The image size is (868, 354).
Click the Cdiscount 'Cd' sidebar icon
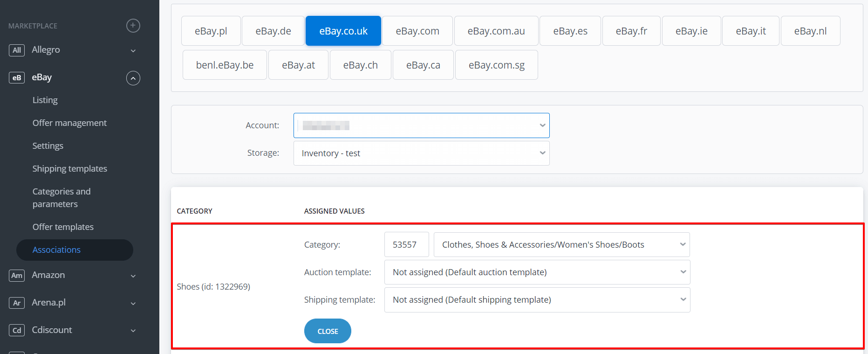point(17,330)
